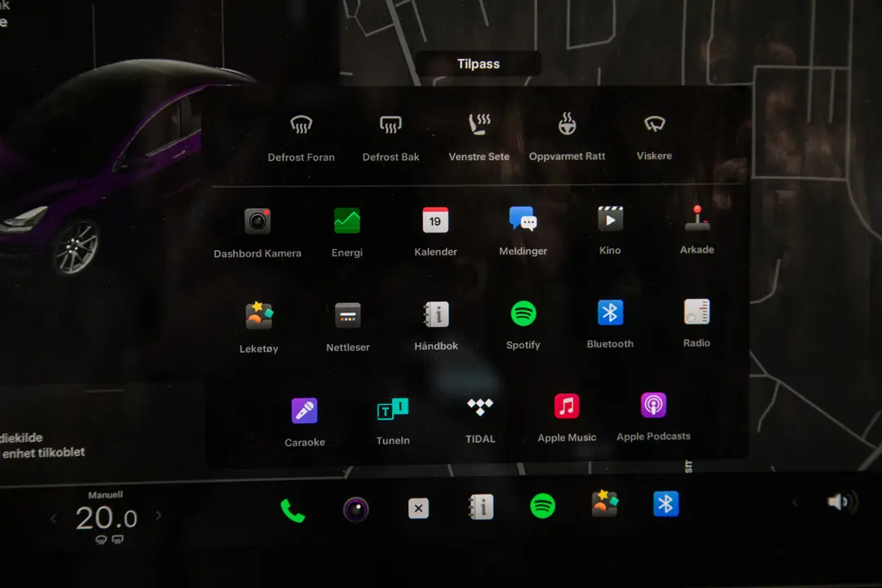
Task: Activate Viskere wiper control
Action: (654, 136)
